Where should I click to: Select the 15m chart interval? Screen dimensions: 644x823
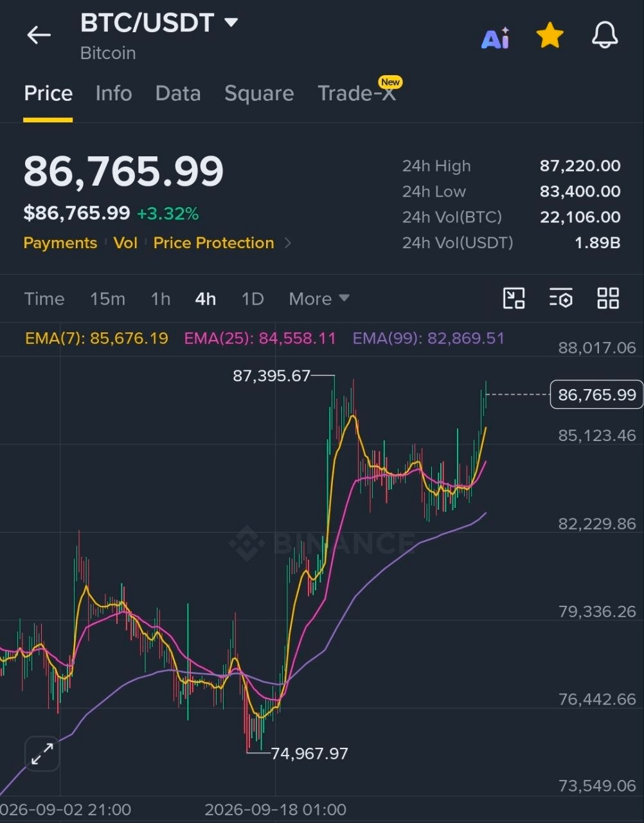pos(107,299)
